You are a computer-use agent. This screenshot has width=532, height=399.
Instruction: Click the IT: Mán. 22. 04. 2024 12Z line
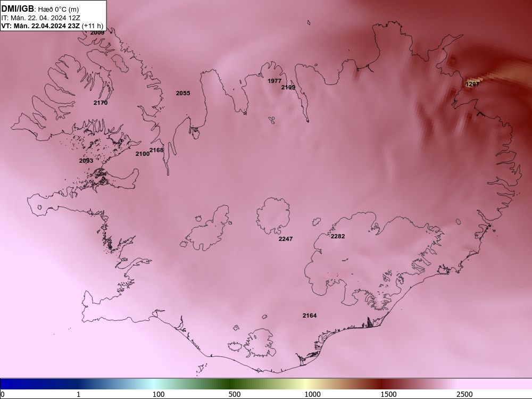41,18
